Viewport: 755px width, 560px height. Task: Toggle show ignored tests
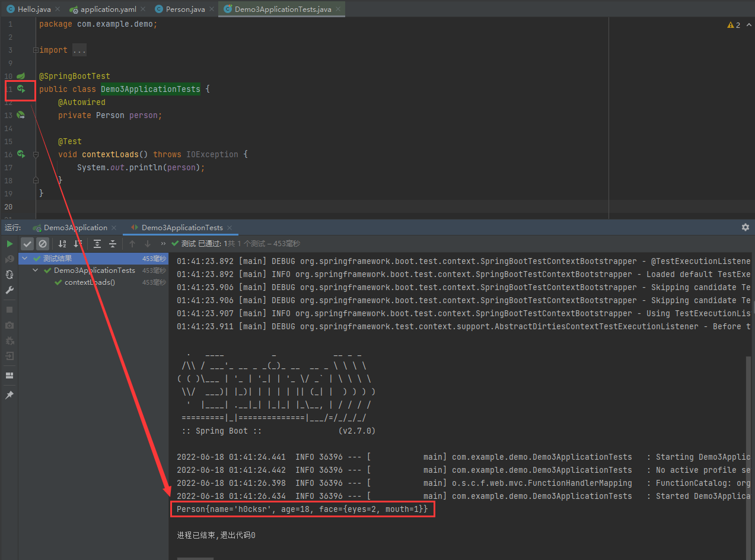tap(43, 244)
